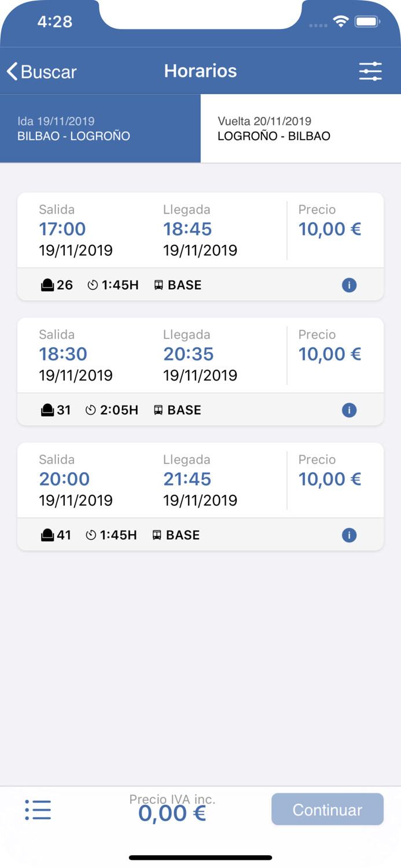The width and height of the screenshot is (401, 868).
Task: Tap the 10,00 € price on the 18:30 trip
Action: 329,354
